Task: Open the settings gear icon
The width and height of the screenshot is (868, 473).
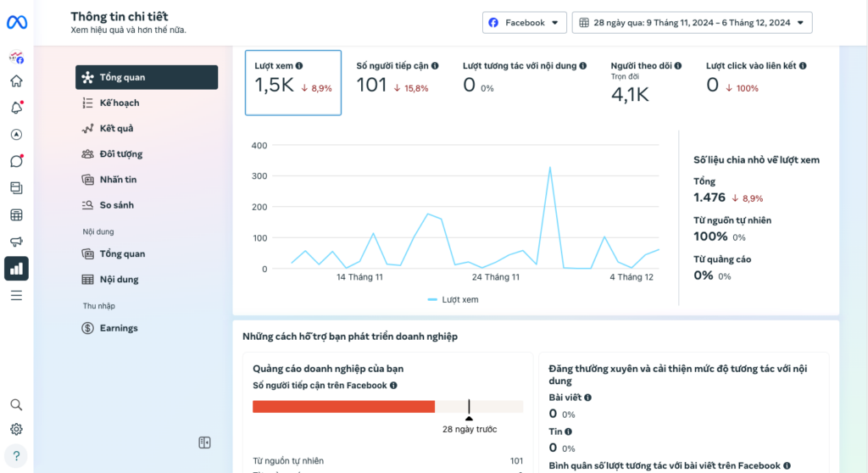Action: point(17,429)
